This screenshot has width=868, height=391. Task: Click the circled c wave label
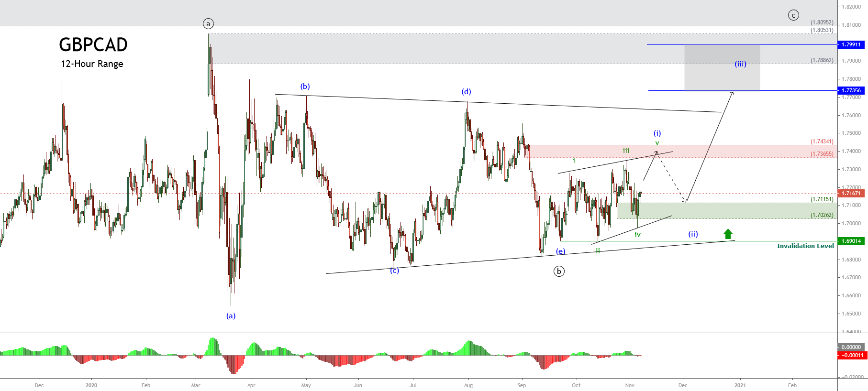(793, 15)
